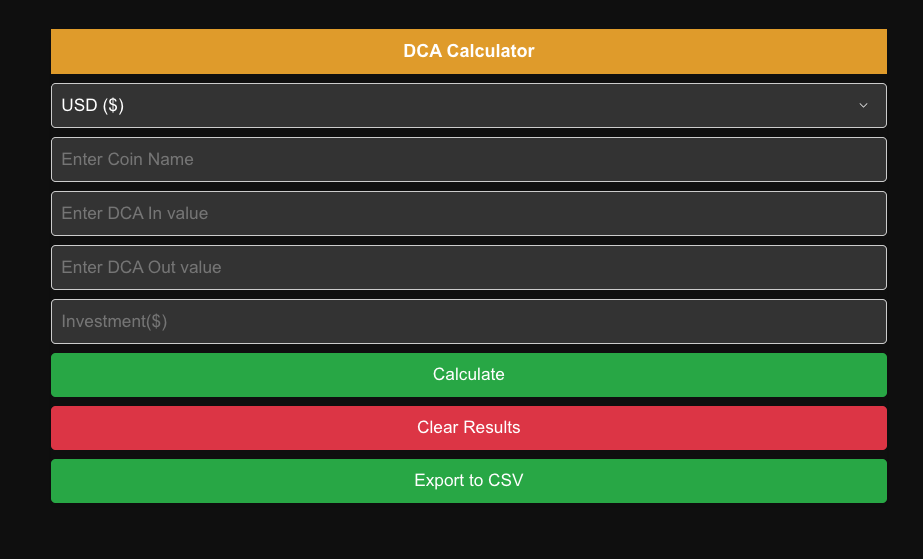Viewport: 923px width, 559px height.
Task: Select the DCA Out value input
Action: pyautogui.click(x=468, y=267)
